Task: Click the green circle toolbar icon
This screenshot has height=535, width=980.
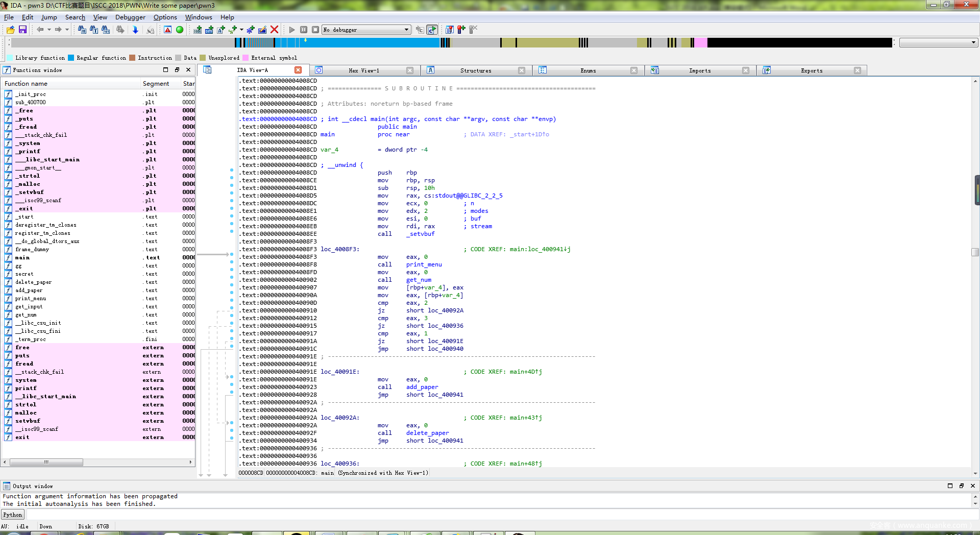Action: (180, 30)
